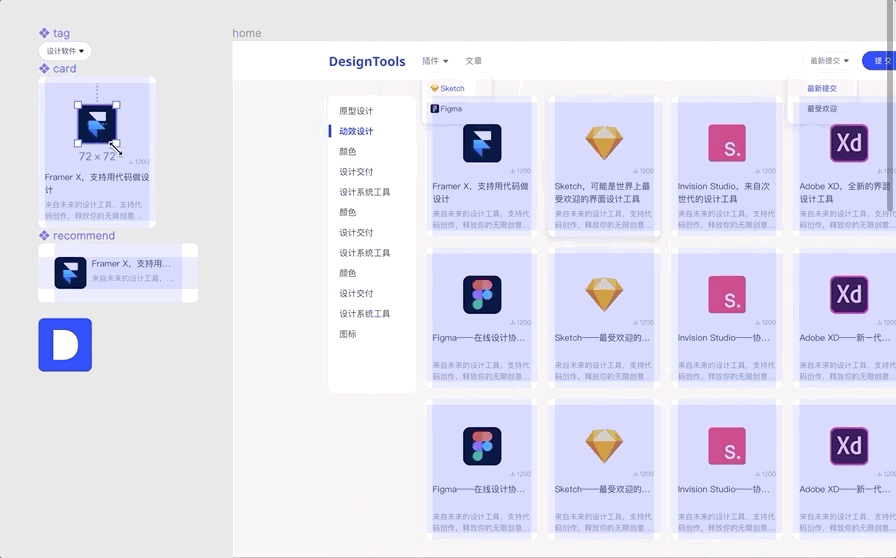Viewport: 896px width, 558px height.
Task: Click the top-left resize handle of the selected icon
Action: (78, 105)
